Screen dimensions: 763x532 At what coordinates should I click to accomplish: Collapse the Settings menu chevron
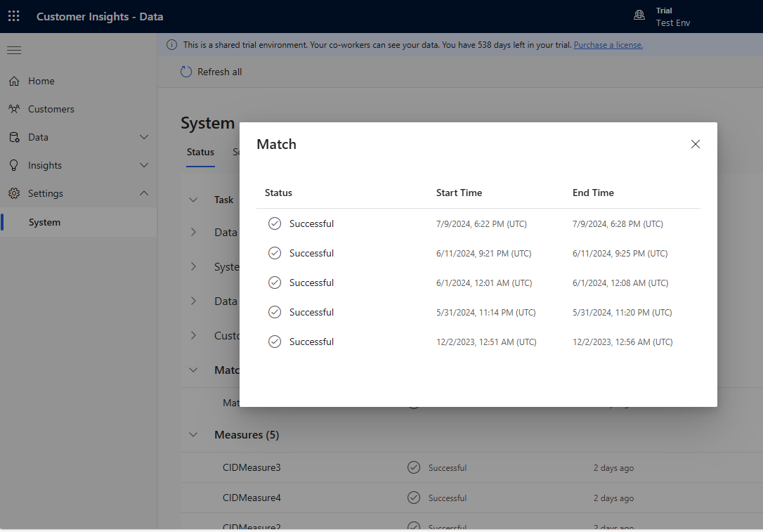(x=144, y=193)
